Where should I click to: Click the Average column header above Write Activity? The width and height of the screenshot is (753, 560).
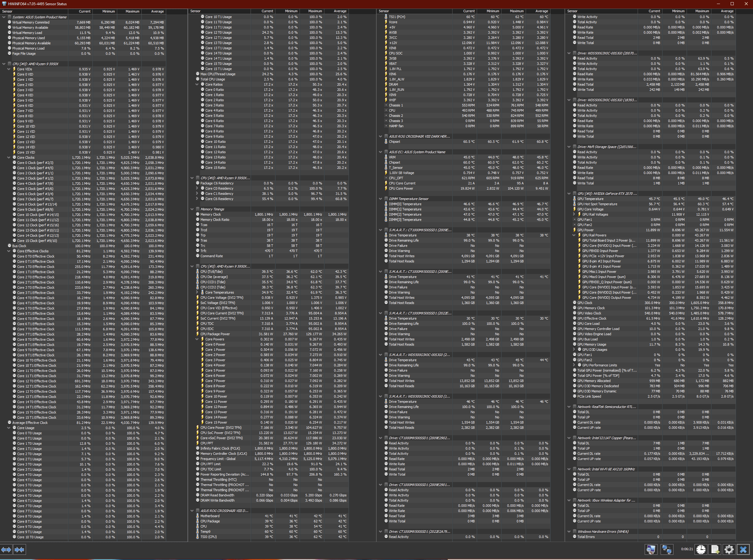pyautogui.click(x=723, y=11)
